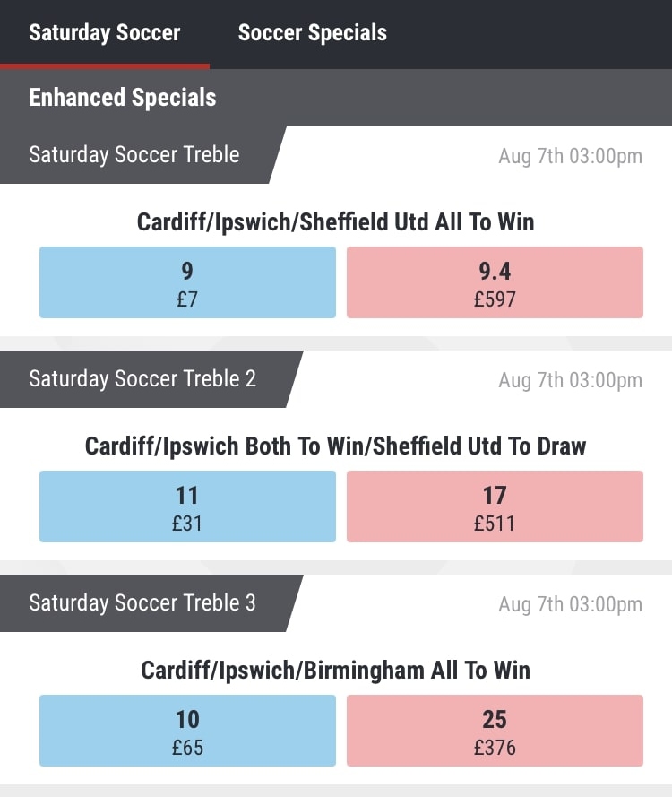Image resolution: width=672 pixels, height=797 pixels.
Task: Open the Saturday Soccer Treble header
Action: click(134, 155)
